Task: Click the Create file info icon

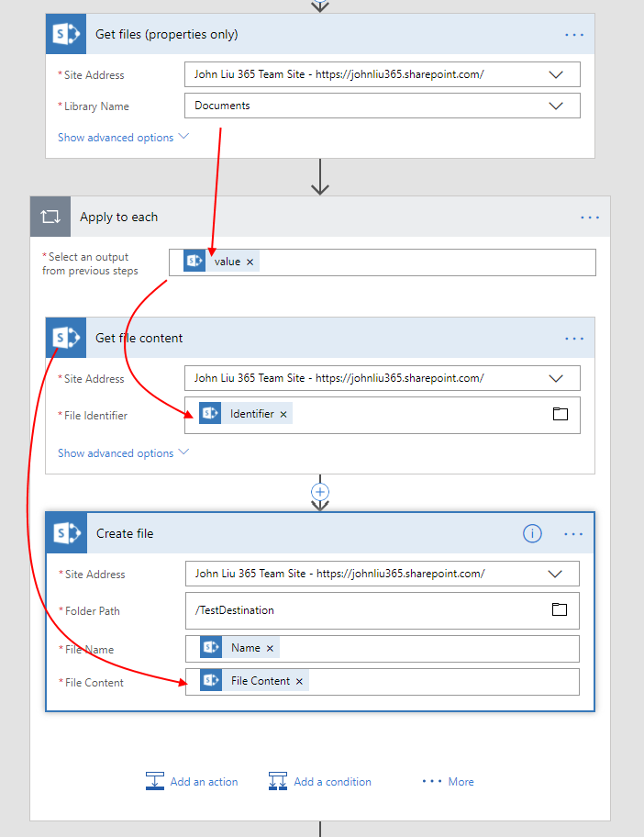Action: [532, 534]
